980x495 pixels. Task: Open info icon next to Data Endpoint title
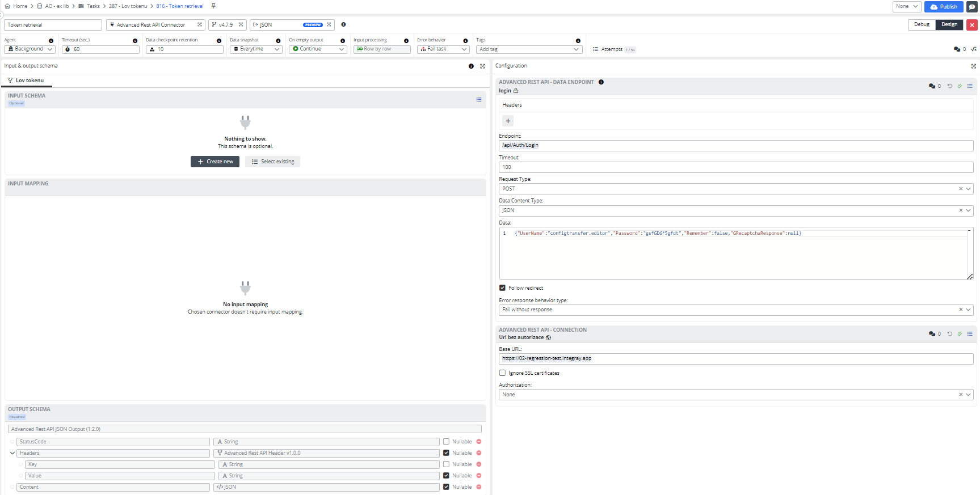[x=601, y=82]
